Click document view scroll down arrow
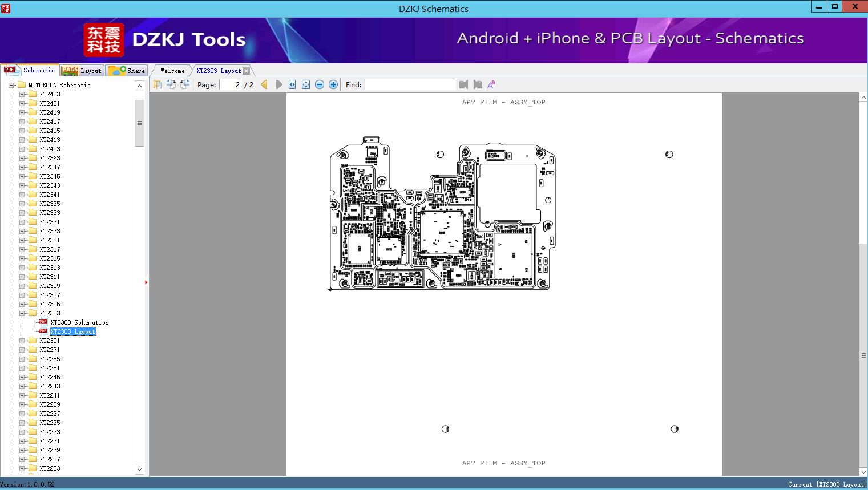 point(863,472)
